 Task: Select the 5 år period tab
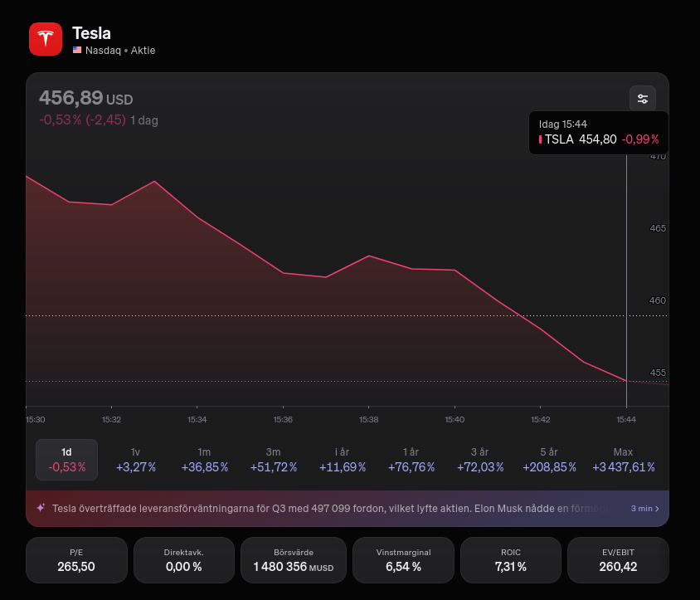[549, 460]
